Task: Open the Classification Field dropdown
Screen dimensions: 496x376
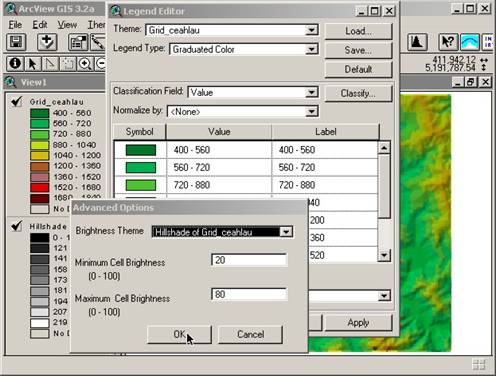Action: (311, 92)
